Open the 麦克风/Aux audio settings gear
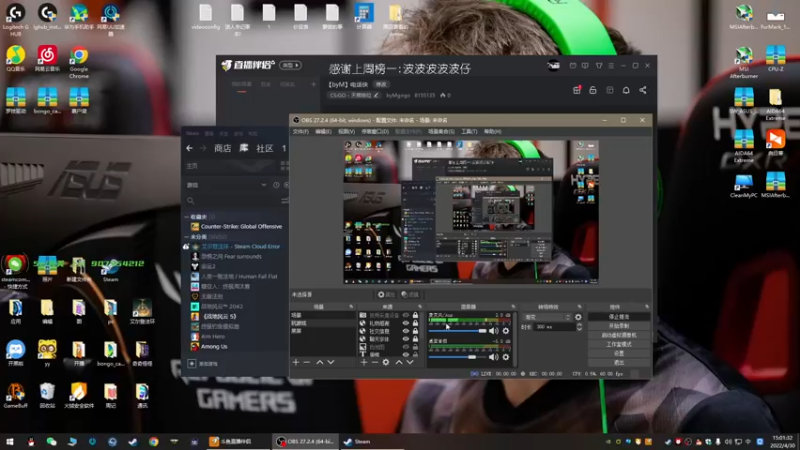The width and height of the screenshot is (800, 450). point(506,331)
